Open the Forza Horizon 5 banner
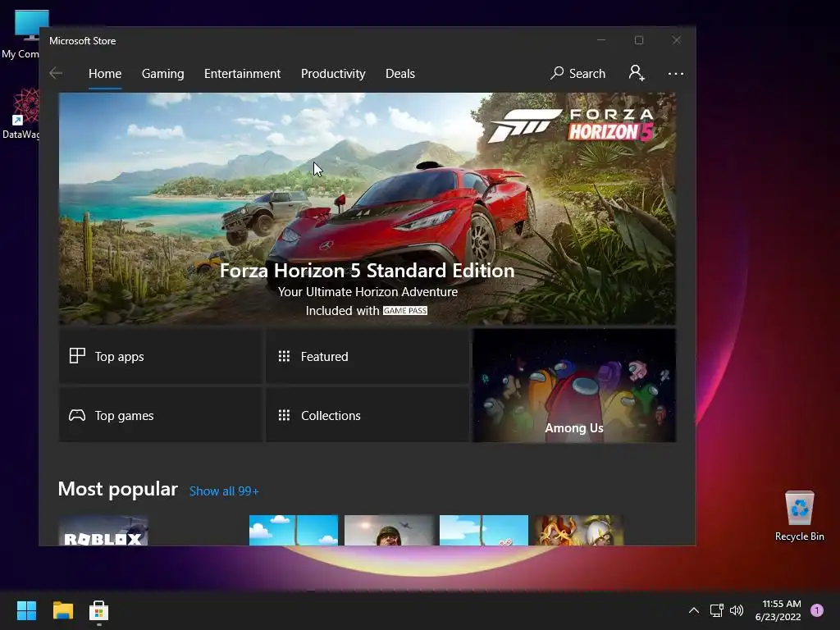 coord(367,208)
